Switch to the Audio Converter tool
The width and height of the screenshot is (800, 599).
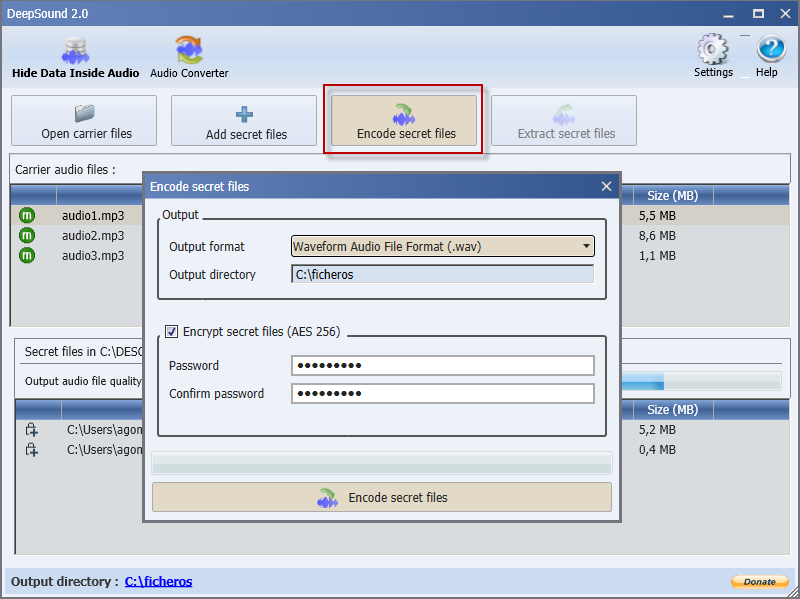pos(189,58)
